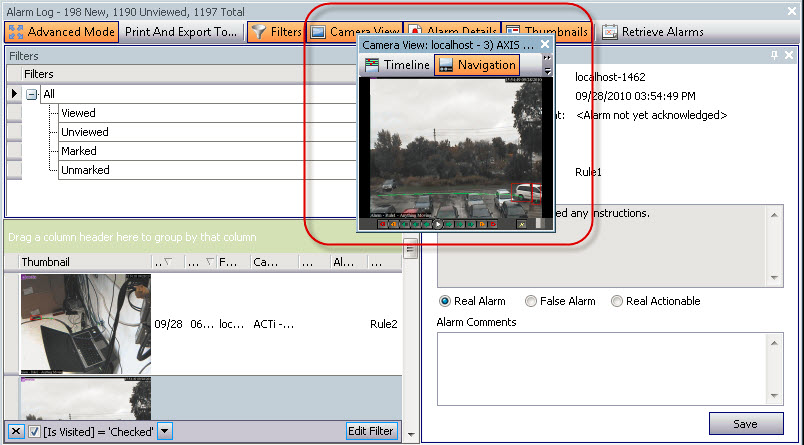804x445 pixels.
Task: Click the yellow tool icon in playback bar
Action: tap(522, 224)
